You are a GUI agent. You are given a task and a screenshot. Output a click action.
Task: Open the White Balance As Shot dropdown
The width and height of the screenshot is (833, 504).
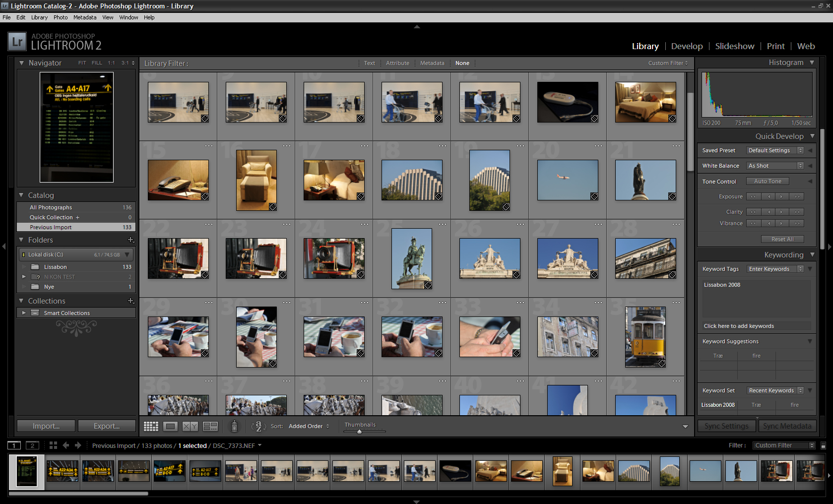[x=775, y=166]
